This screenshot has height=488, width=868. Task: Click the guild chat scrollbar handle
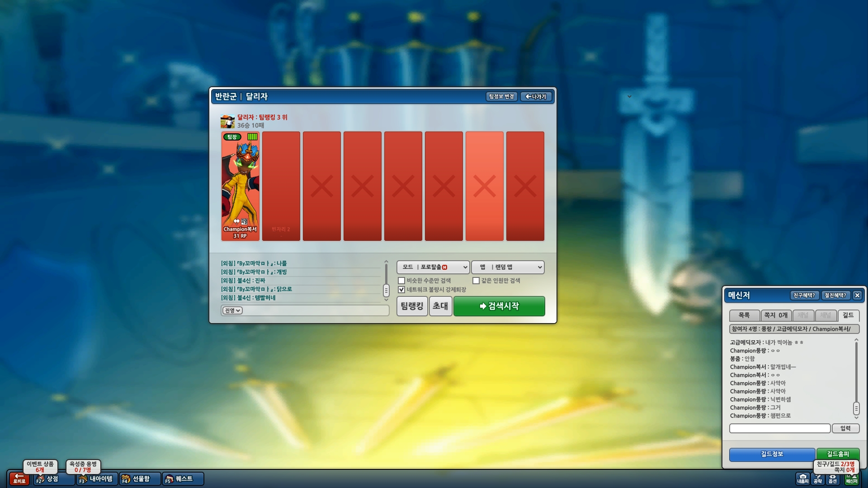click(856, 408)
